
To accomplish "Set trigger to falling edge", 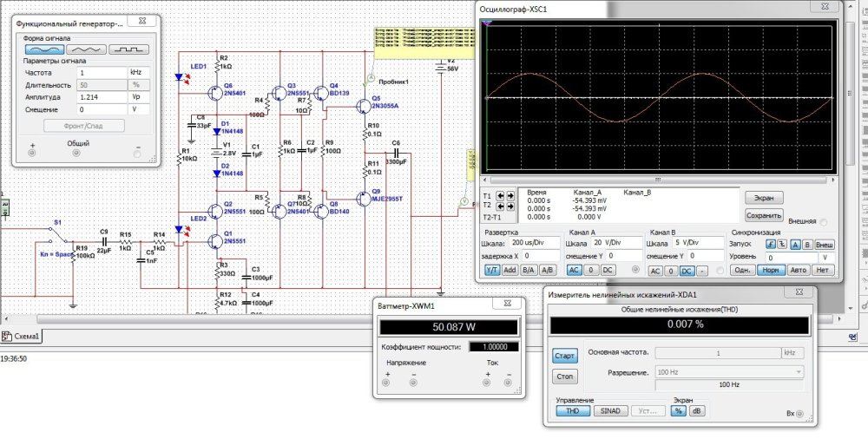I will pos(782,245).
